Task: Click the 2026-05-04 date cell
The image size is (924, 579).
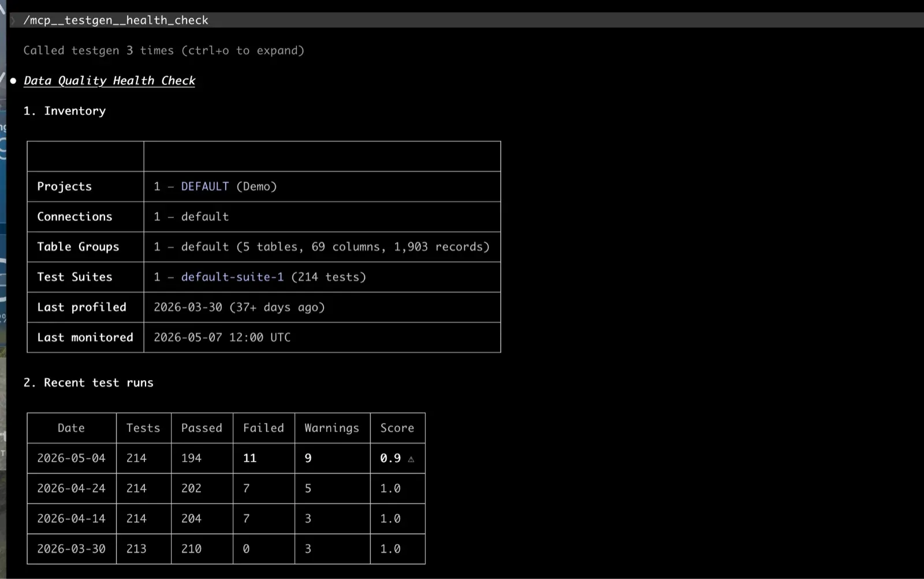Action: [x=71, y=458]
